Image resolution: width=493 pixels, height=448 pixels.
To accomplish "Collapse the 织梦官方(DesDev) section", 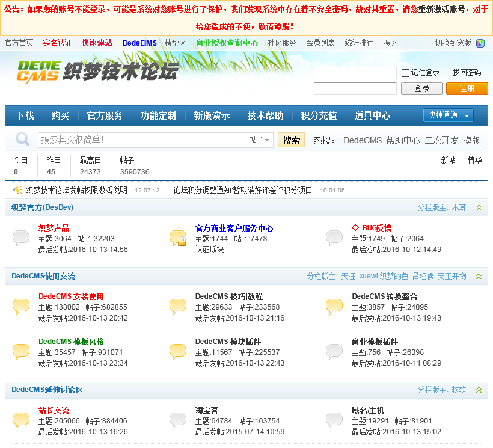I will (x=479, y=208).
